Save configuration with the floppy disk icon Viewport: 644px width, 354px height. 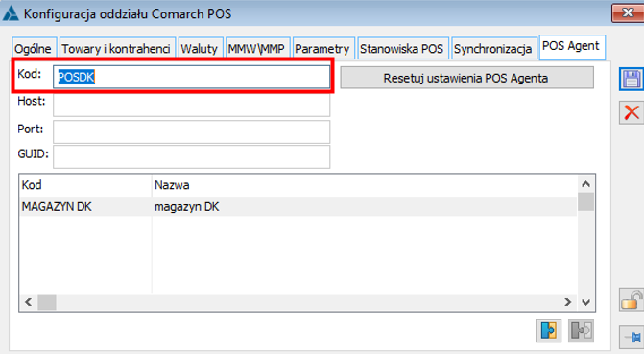pos(632,79)
